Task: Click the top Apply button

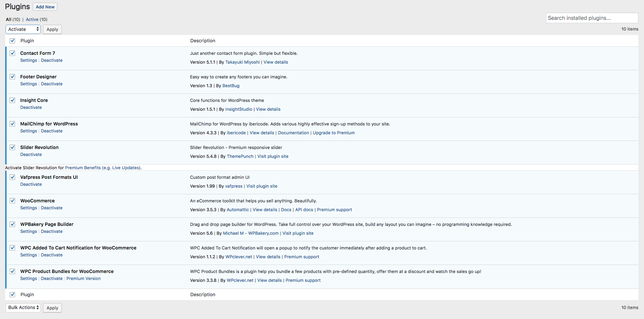Action: point(52,29)
